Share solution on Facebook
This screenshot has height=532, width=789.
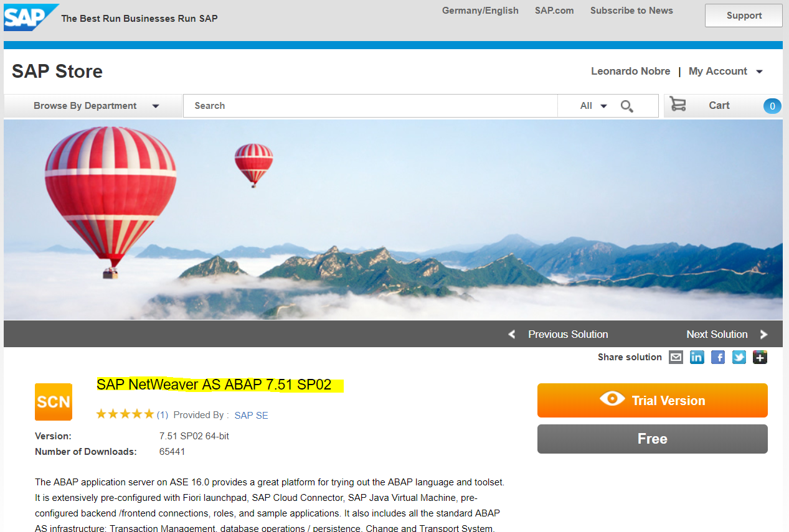(718, 357)
